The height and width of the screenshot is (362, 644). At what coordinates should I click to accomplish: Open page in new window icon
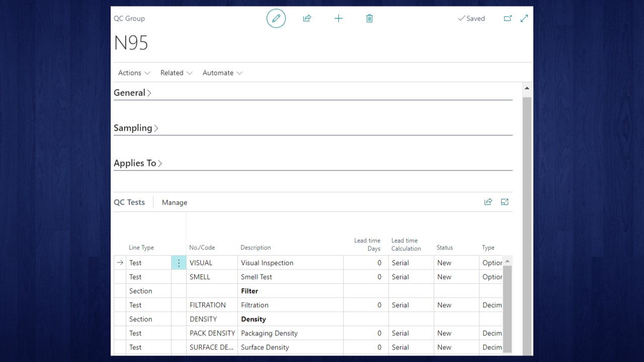[x=508, y=19]
